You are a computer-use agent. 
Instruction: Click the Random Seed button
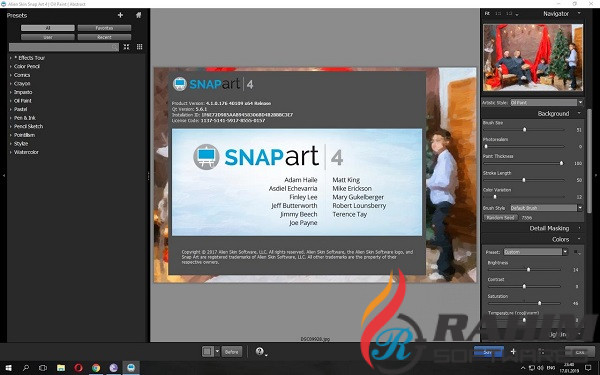click(x=501, y=217)
